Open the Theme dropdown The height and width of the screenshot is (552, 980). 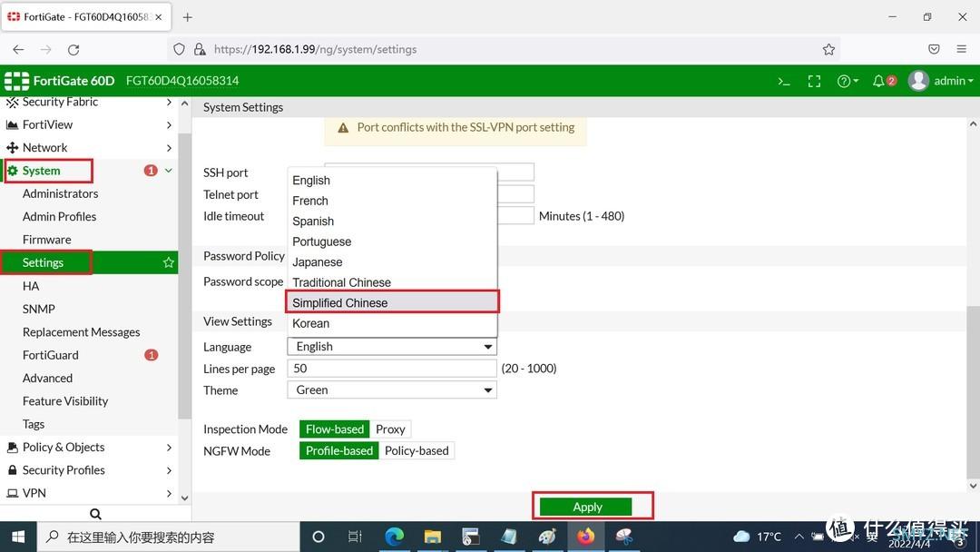coord(392,390)
